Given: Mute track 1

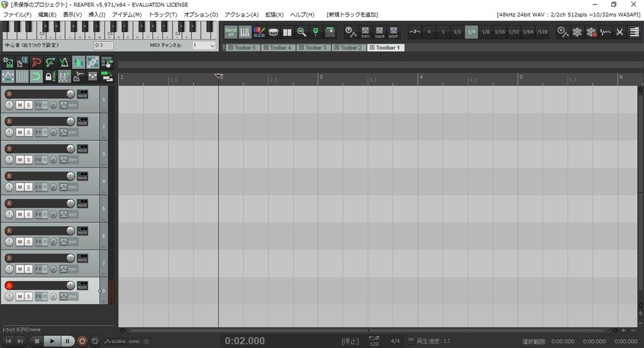Looking at the screenshot, I should (x=19, y=105).
